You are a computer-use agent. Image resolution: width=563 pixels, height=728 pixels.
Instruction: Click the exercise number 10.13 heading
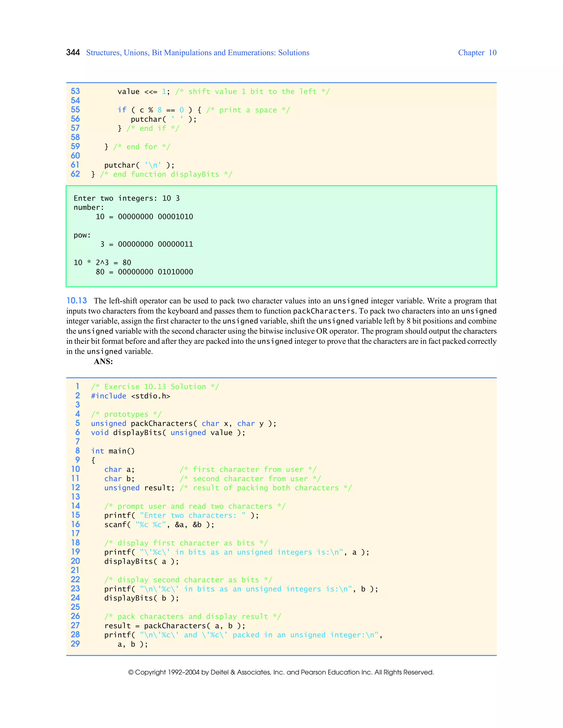[77, 301]
